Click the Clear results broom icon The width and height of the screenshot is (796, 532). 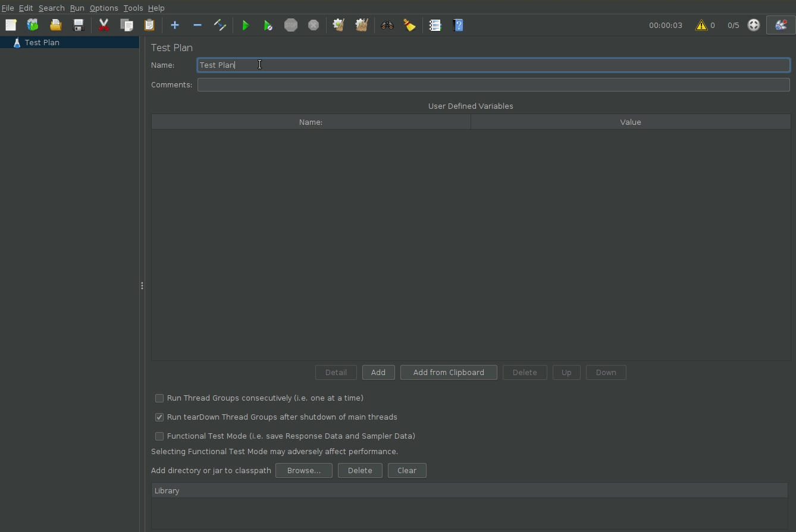point(339,25)
